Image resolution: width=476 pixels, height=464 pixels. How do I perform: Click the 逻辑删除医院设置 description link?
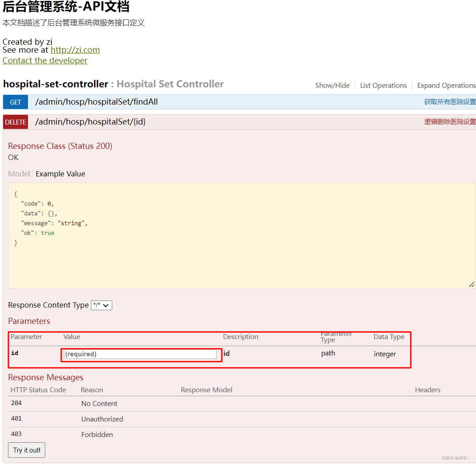450,122
